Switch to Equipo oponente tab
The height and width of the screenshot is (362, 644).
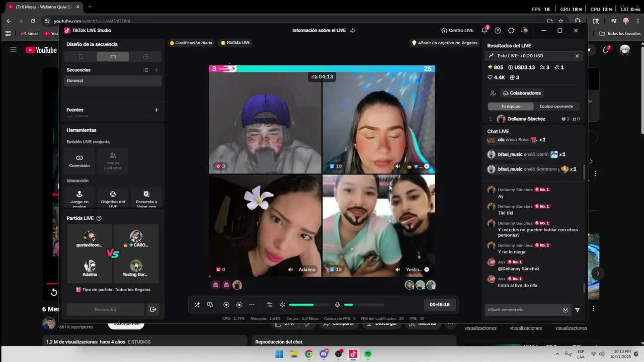coord(556,106)
